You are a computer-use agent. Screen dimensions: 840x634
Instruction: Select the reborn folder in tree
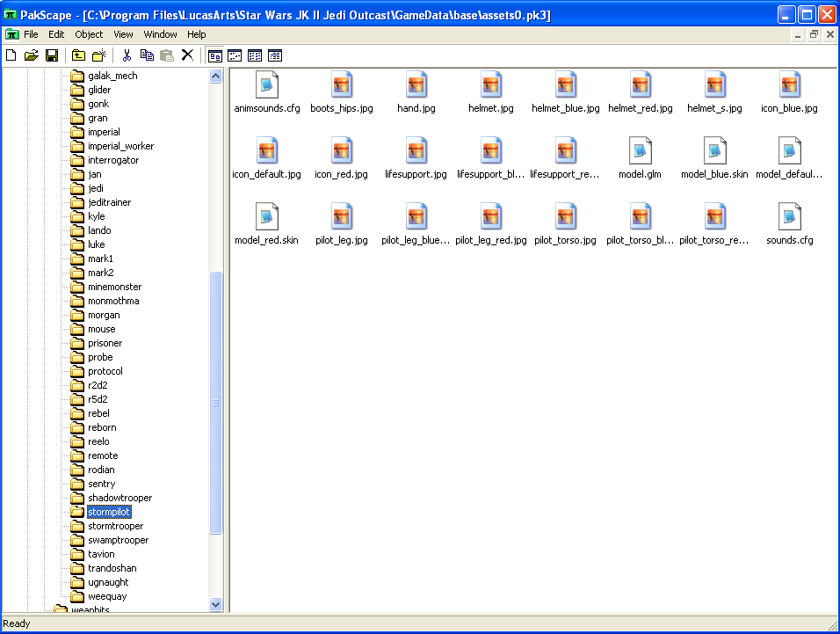point(102,427)
